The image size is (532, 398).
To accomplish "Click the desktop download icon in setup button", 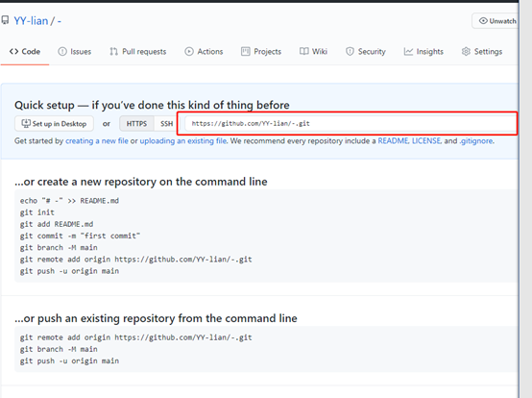I will tap(26, 123).
